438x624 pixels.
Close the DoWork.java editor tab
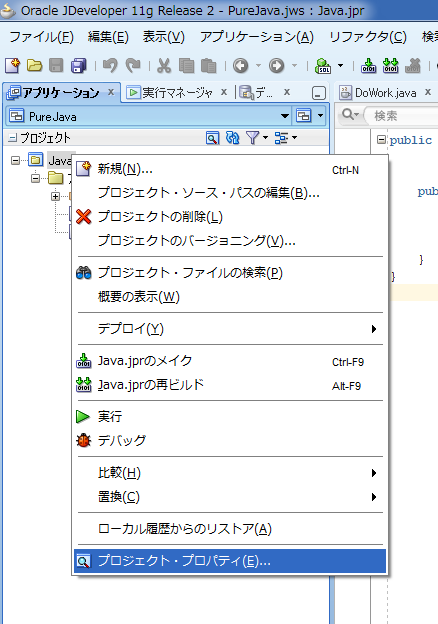coord(428,92)
